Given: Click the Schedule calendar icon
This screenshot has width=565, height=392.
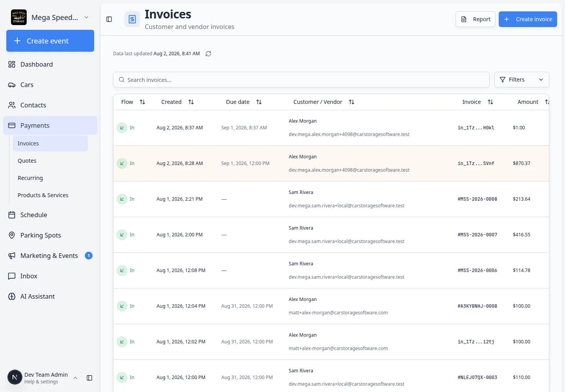Looking at the screenshot, I should pyautogui.click(x=12, y=215).
